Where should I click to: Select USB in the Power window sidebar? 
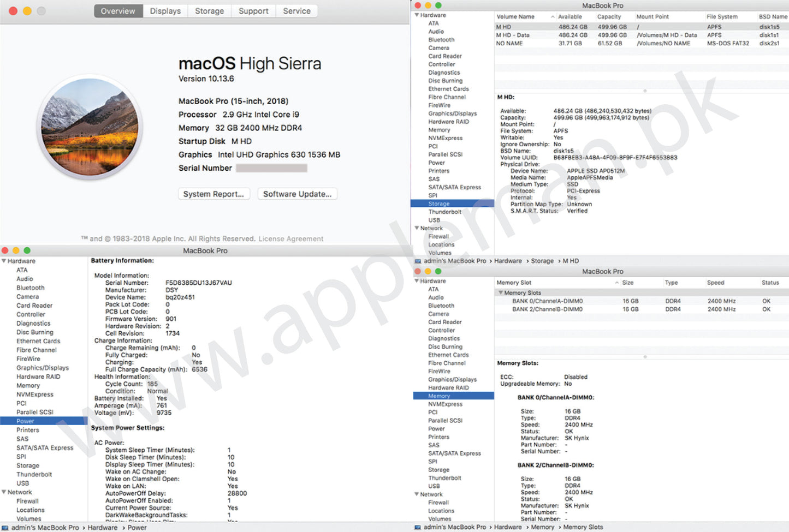(x=22, y=483)
